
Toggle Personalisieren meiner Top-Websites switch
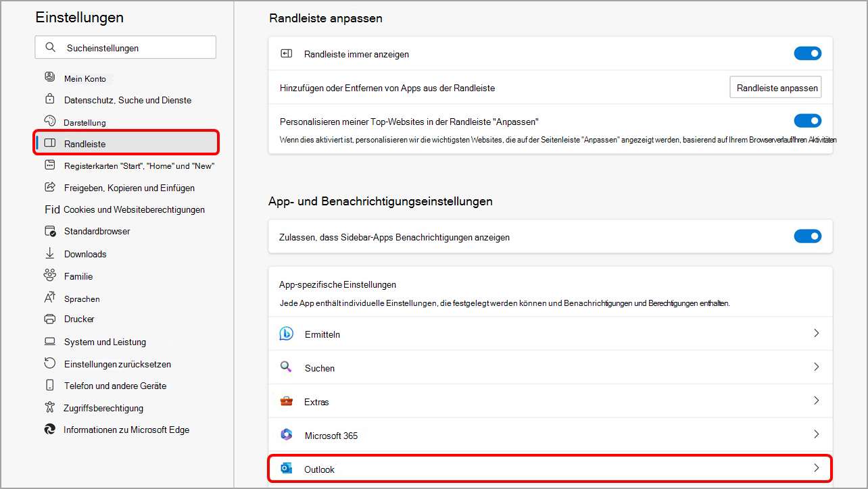coord(808,121)
